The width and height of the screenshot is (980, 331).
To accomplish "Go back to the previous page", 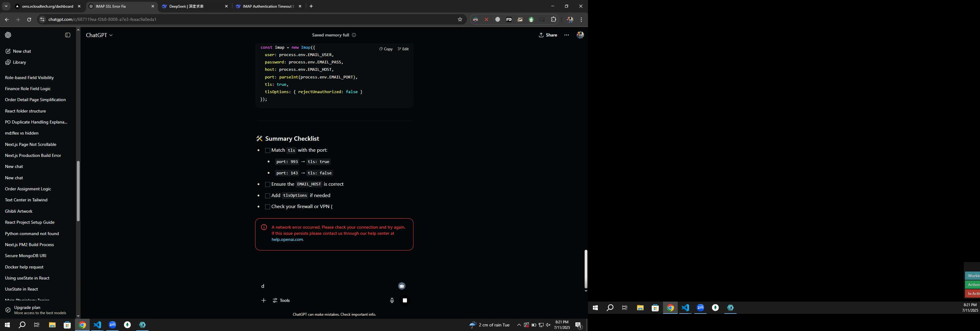I will pos(7,19).
